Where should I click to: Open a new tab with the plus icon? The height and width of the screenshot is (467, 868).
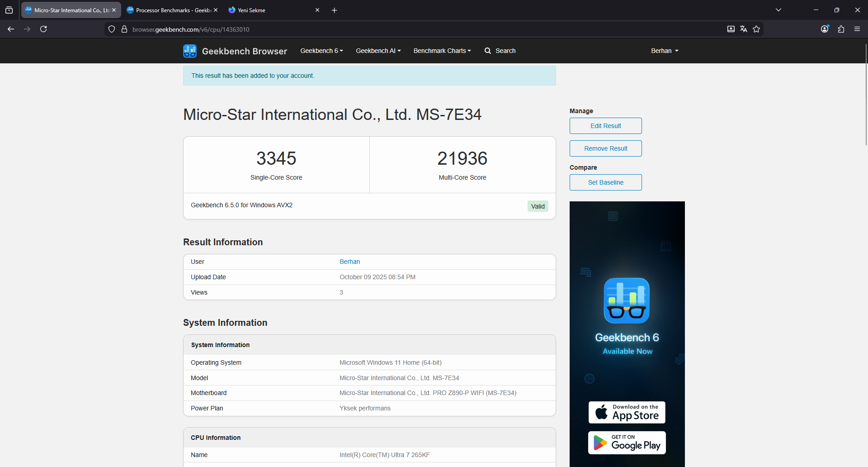pyautogui.click(x=335, y=10)
